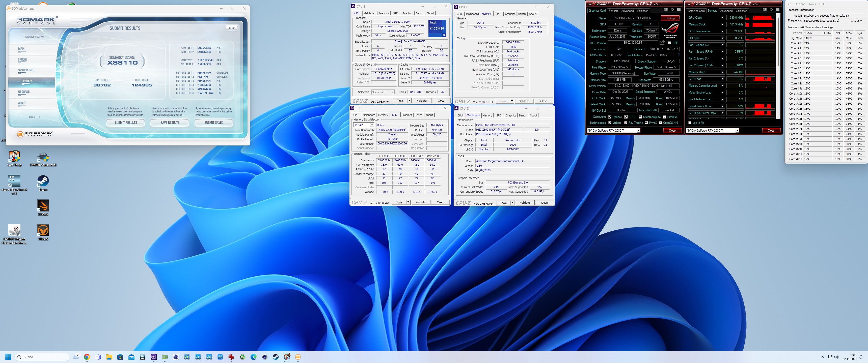Toggle DirectCompute checkbox in GPU-Z
Viewport: 868px width, 363px height.
pyautogui.click(x=640, y=117)
